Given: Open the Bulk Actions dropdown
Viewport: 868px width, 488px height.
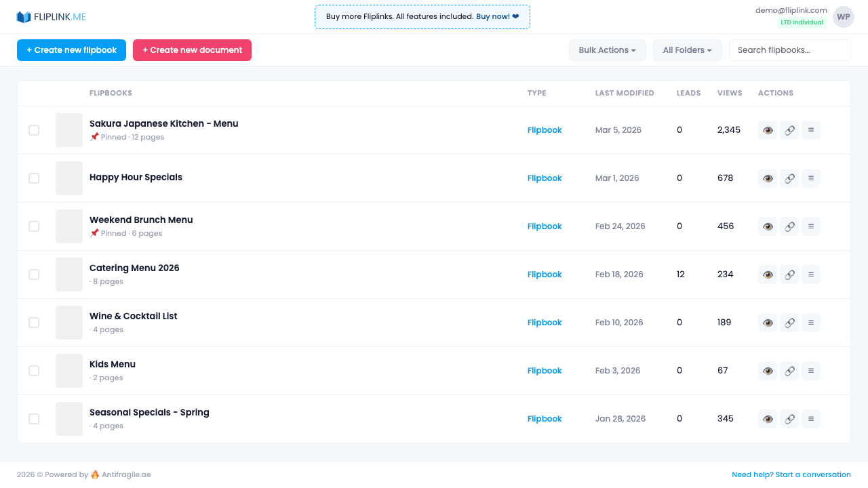Looking at the screenshot, I should coord(607,49).
